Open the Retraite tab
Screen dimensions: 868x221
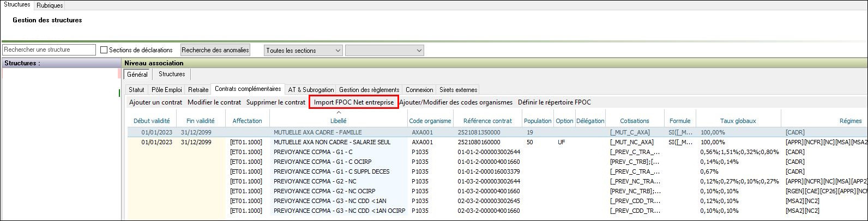pyautogui.click(x=198, y=90)
